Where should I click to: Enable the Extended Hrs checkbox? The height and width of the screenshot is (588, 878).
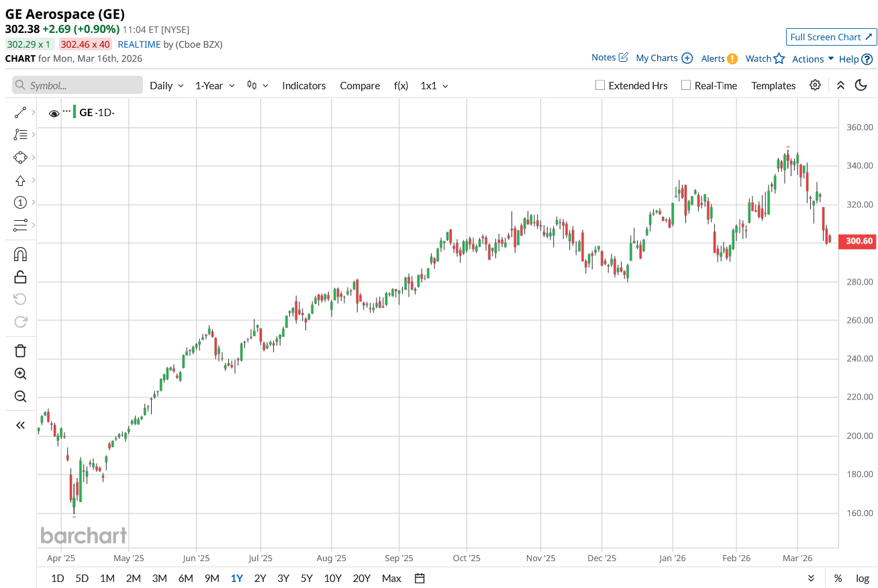(x=600, y=85)
